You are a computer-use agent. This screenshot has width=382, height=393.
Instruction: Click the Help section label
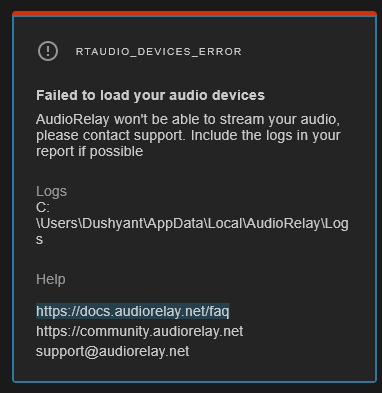[x=51, y=279]
